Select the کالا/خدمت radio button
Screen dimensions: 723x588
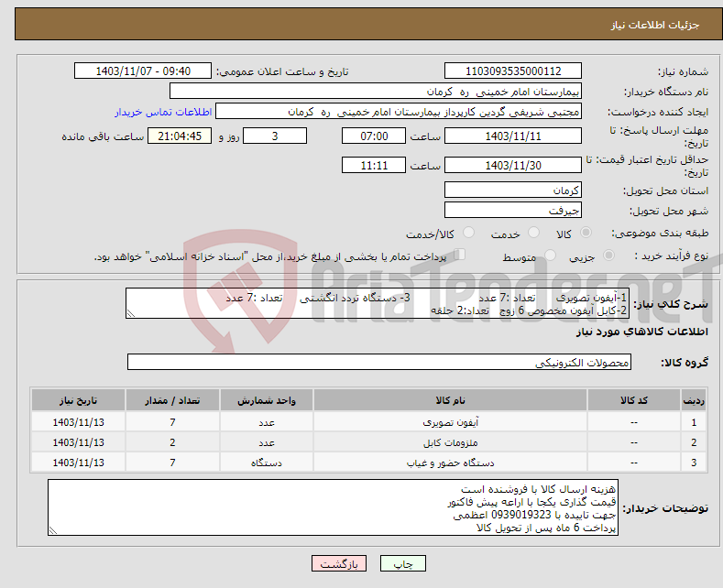click(468, 233)
